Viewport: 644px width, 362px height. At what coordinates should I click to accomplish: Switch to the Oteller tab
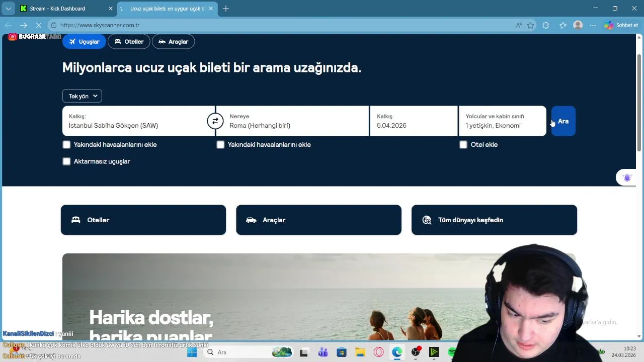click(x=129, y=42)
